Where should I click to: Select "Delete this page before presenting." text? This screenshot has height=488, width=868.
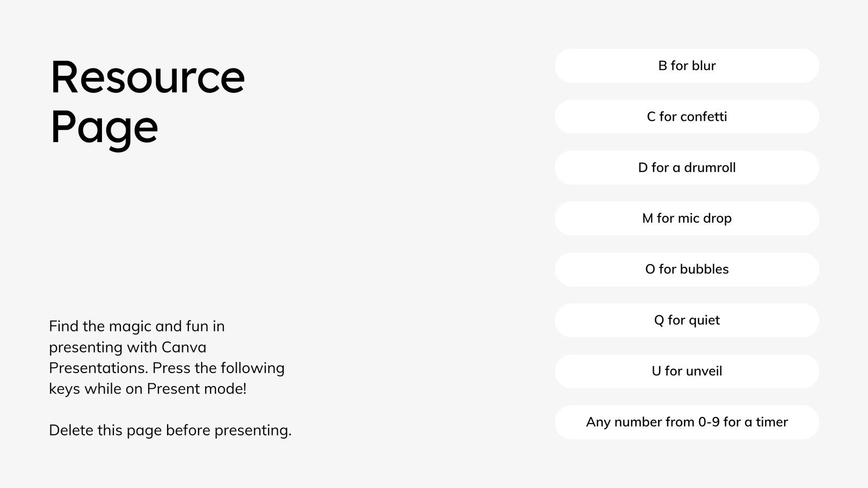170,431
